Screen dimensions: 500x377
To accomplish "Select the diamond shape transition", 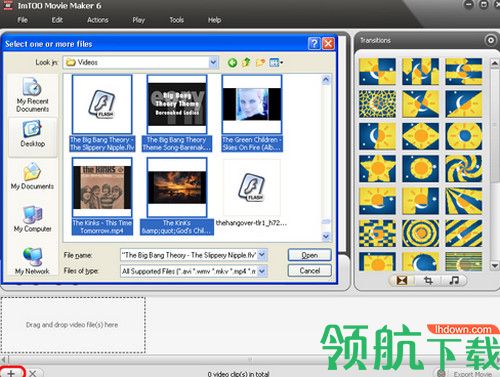I will [421, 136].
